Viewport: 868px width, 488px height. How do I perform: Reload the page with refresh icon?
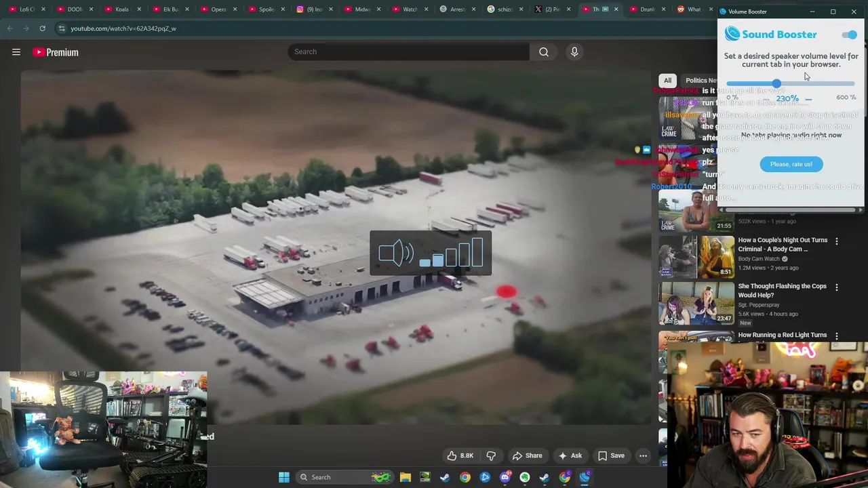pyautogui.click(x=42, y=28)
